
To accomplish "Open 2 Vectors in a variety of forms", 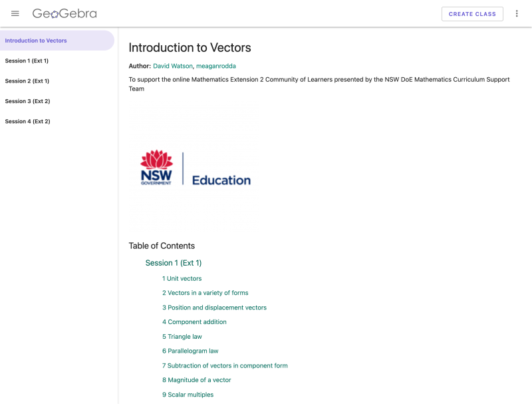I will [x=205, y=293].
